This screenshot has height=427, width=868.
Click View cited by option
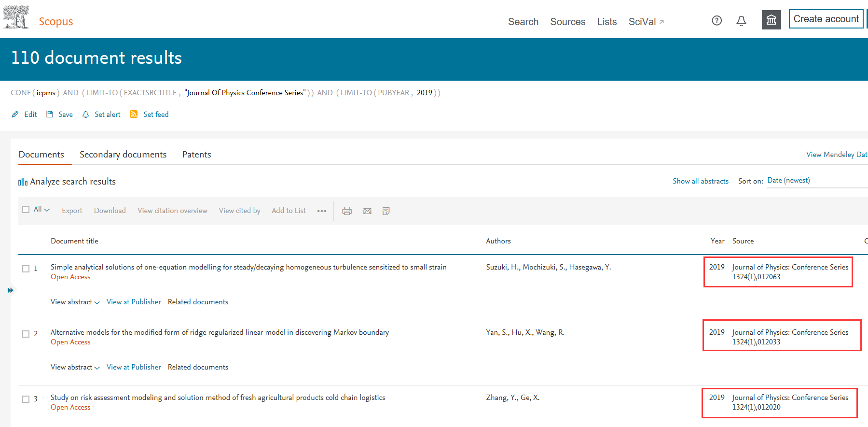click(x=239, y=211)
